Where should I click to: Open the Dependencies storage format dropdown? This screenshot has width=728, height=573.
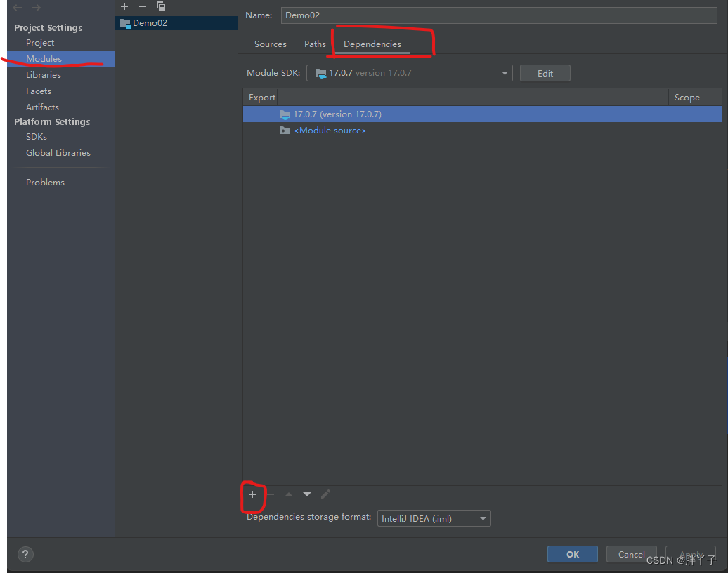[x=483, y=518]
